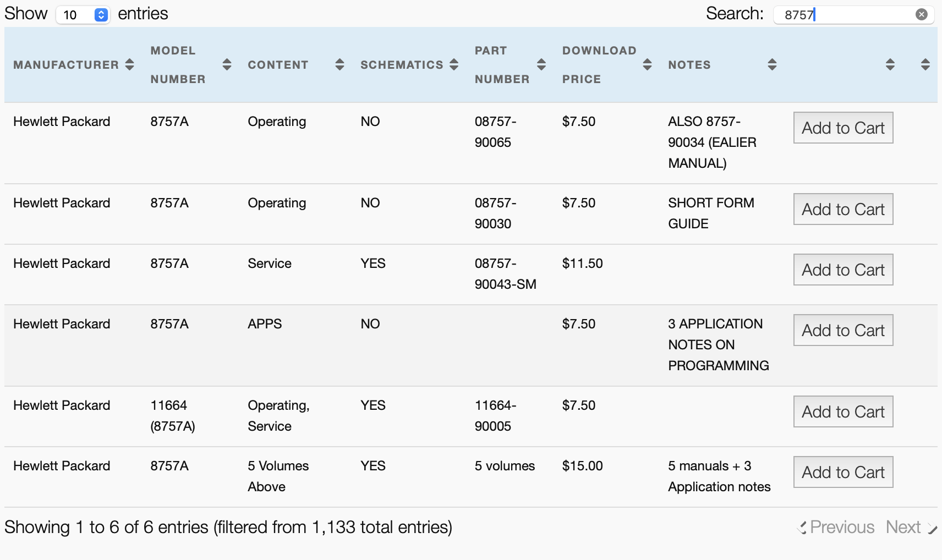Add SHORT FORM GUIDE manual to cart
The image size is (942, 560).
click(x=843, y=209)
